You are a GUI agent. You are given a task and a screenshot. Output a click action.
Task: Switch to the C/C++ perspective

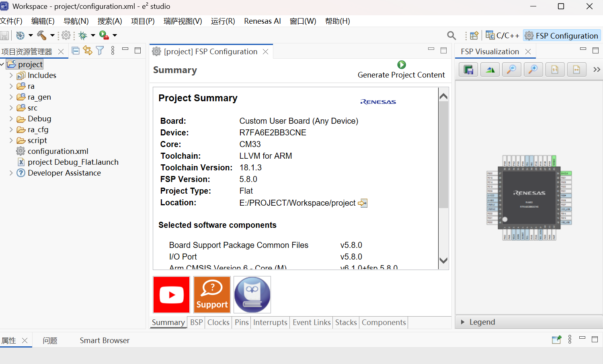tap(503, 35)
